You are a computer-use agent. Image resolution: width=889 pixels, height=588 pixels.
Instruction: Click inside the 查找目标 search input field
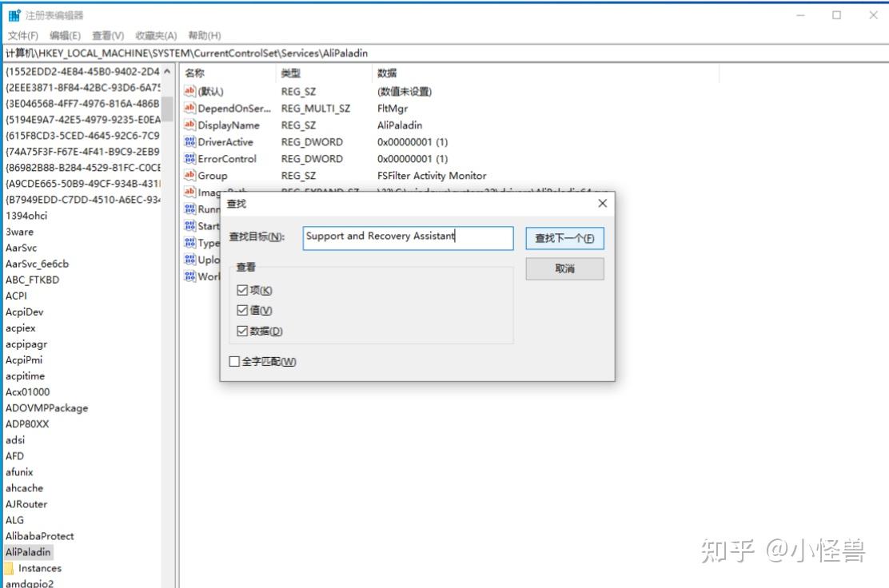[408, 237]
